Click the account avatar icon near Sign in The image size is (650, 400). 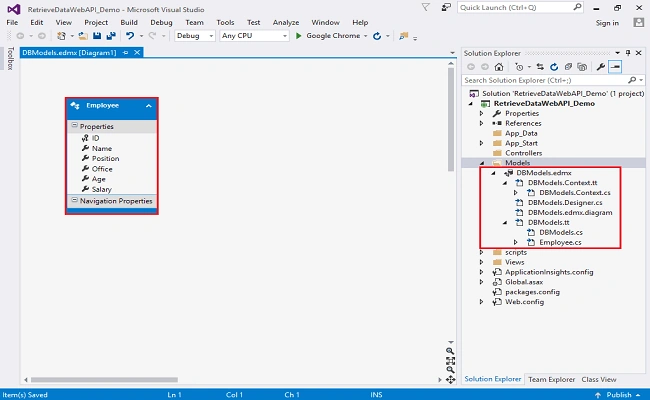639,22
